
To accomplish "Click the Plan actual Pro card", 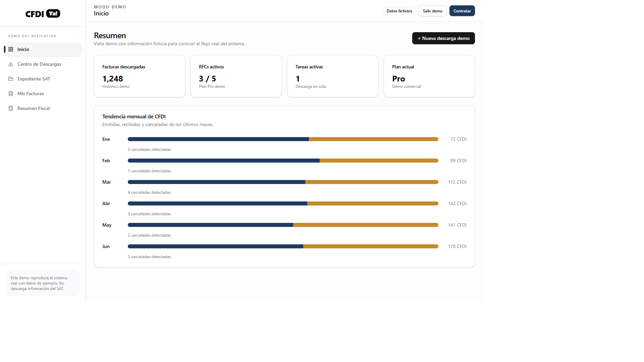I will pyautogui.click(x=429, y=76).
